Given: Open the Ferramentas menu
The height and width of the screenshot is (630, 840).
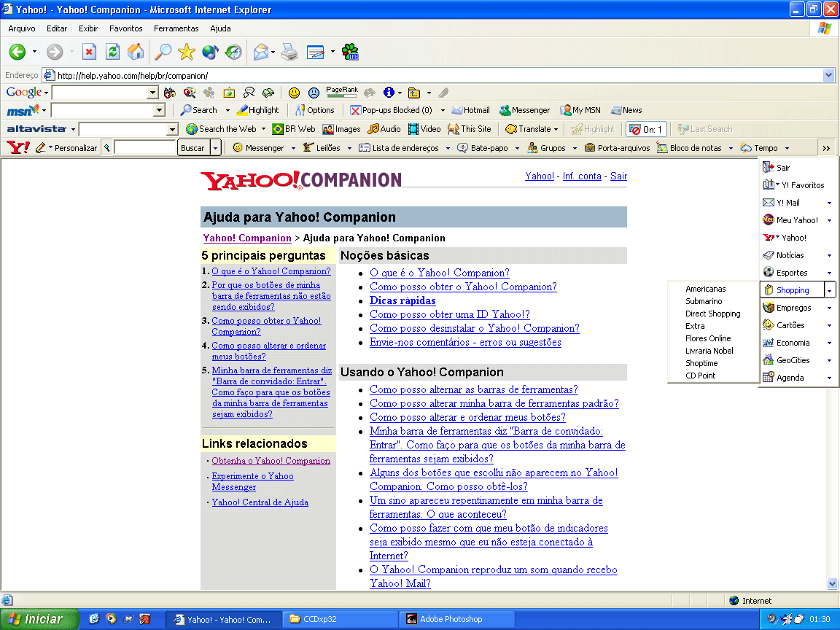Looking at the screenshot, I should 176,28.
